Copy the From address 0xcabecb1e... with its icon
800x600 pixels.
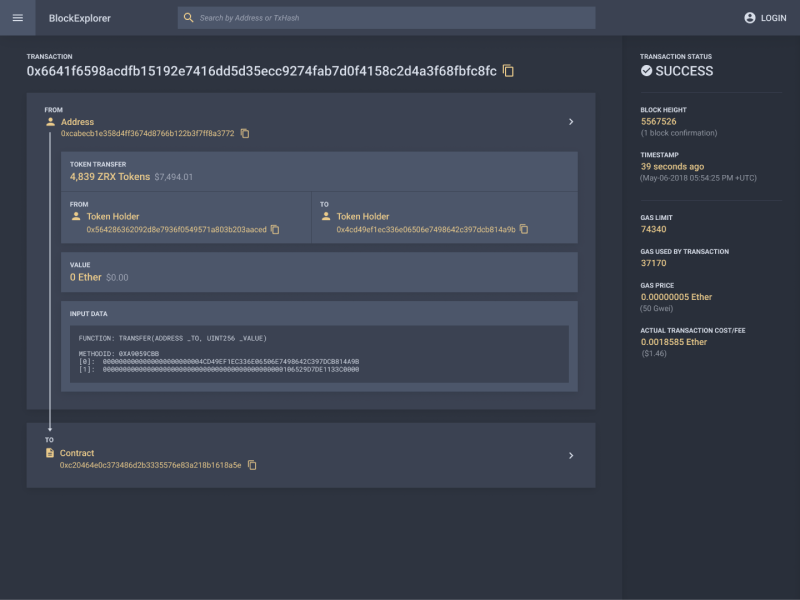pyautogui.click(x=245, y=133)
